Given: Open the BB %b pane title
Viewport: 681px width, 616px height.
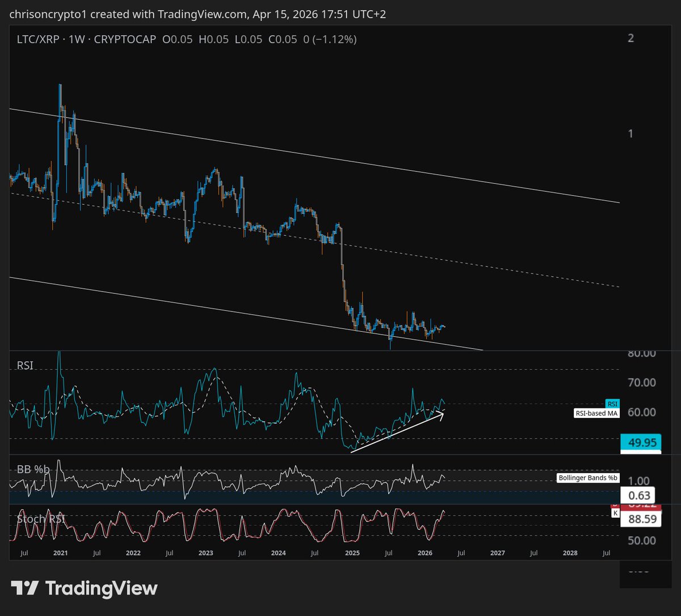Looking at the screenshot, I should (x=33, y=469).
